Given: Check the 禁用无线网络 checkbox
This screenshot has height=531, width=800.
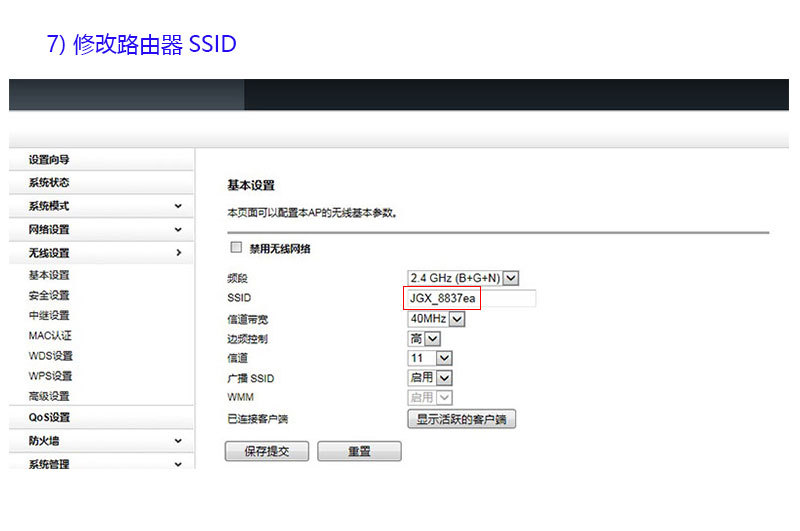Looking at the screenshot, I should pyautogui.click(x=237, y=247).
